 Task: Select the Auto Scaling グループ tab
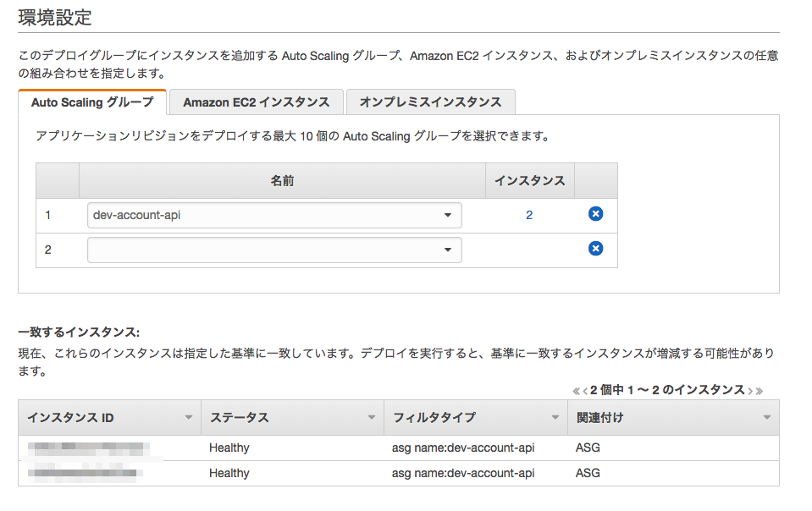point(92,101)
